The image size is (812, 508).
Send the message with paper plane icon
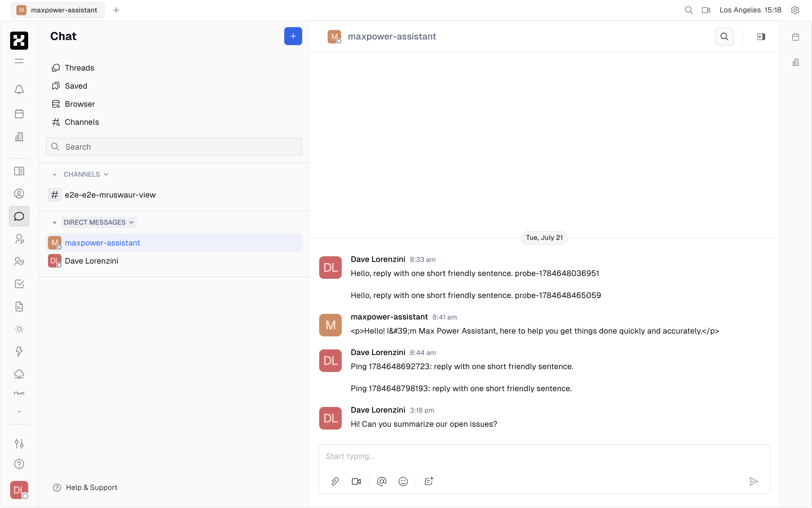tap(754, 481)
